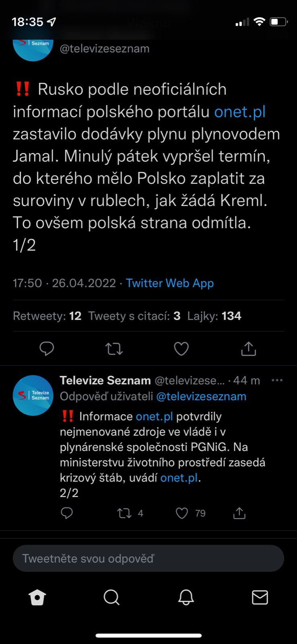Open the Search tab

point(111,598)
